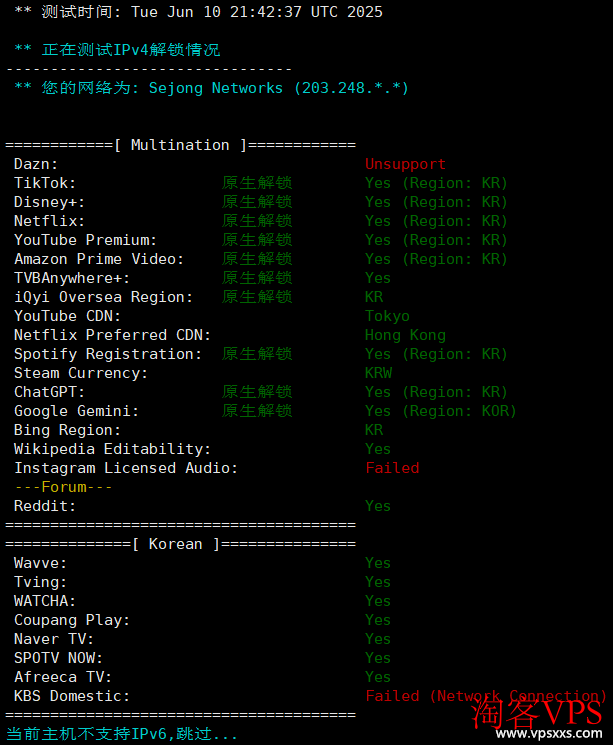Select the 'Hong Kong' CDN value
613x745 pixels.
click(x=405, y=335)
